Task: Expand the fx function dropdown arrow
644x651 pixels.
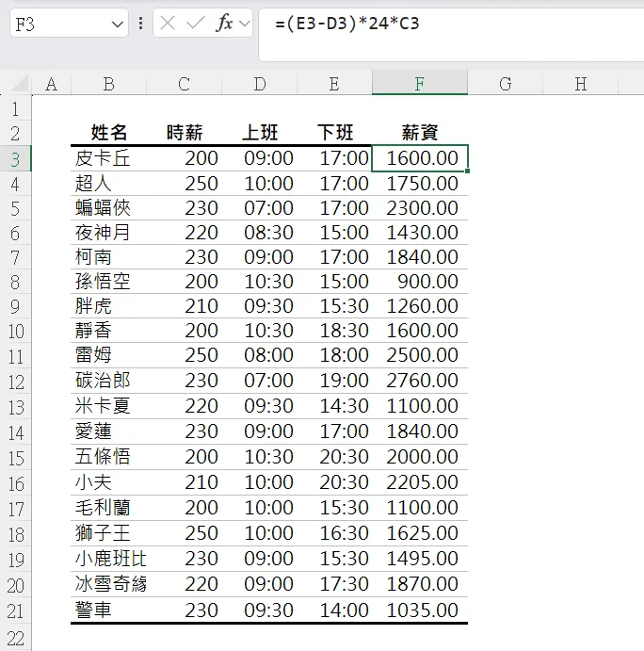Action: (x=245, y=24)
